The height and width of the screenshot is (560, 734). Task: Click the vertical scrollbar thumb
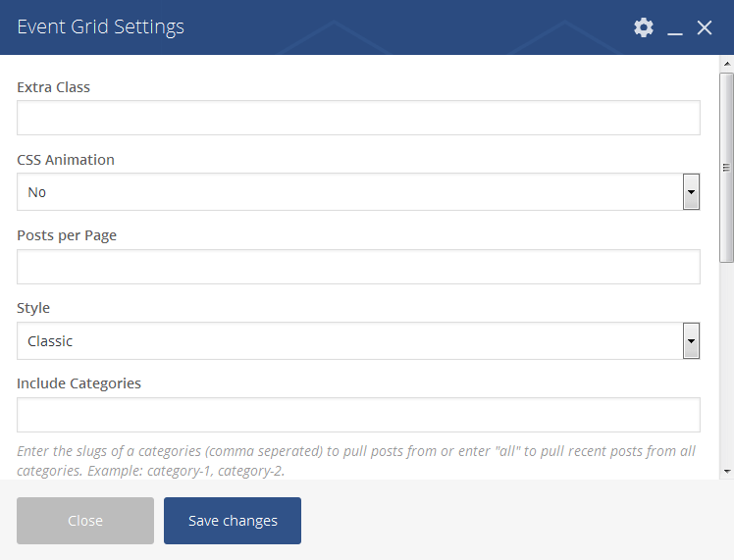[x=726, y=167]
